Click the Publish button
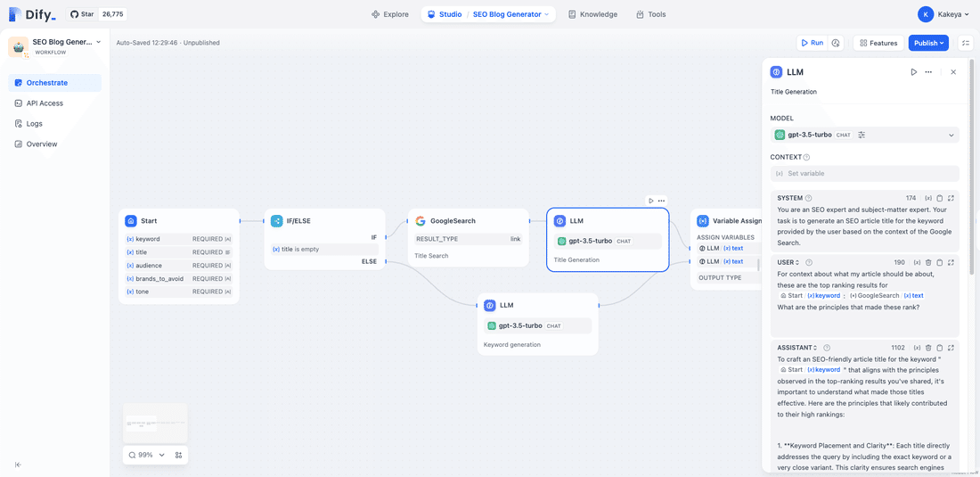 point(928,43)
